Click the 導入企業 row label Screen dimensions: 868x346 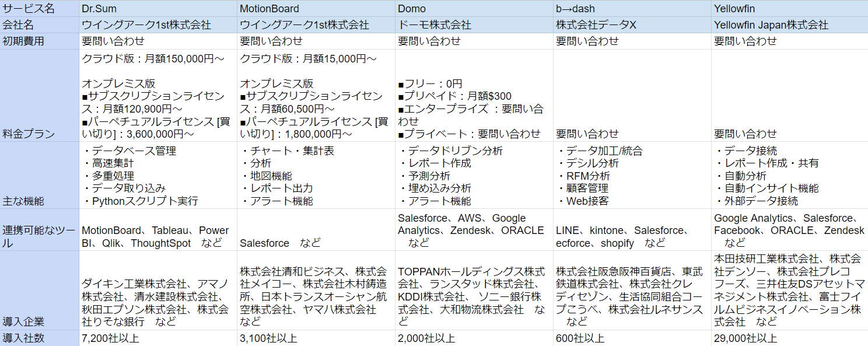click(39, 291)
